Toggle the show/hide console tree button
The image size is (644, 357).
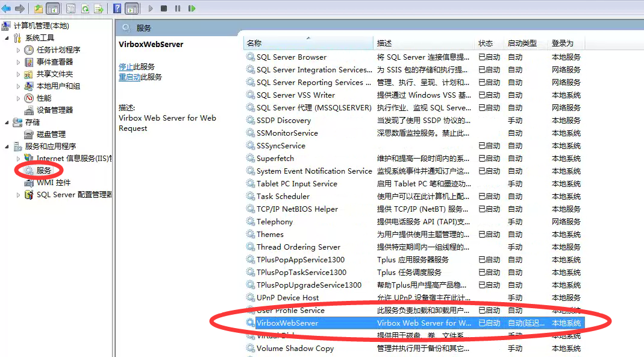pyautogui.click(x=52, y=8)
